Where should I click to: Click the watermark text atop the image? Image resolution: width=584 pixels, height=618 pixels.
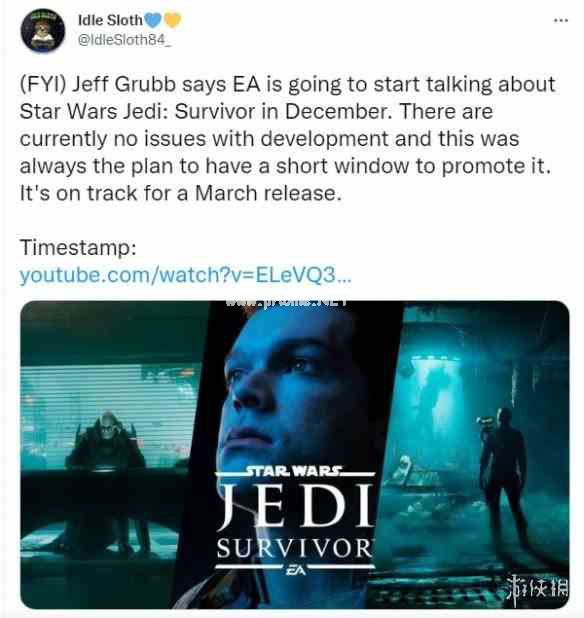[x=286, y=303]
